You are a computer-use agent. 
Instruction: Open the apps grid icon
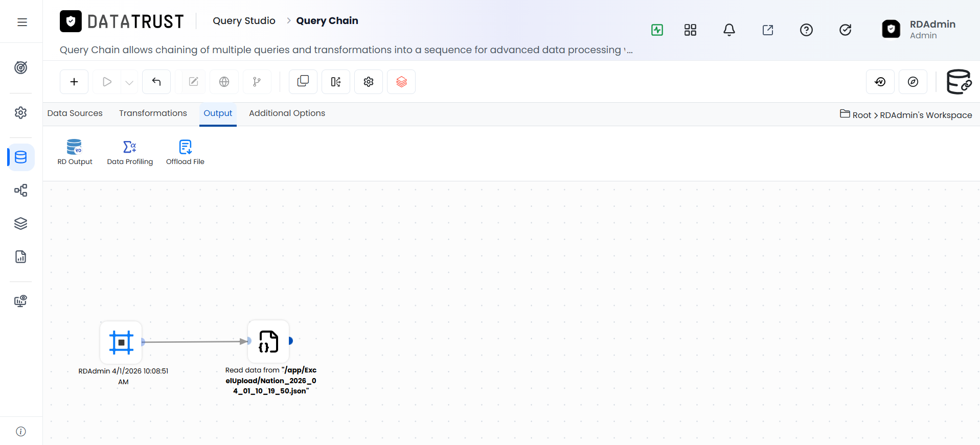pos(690,30)
